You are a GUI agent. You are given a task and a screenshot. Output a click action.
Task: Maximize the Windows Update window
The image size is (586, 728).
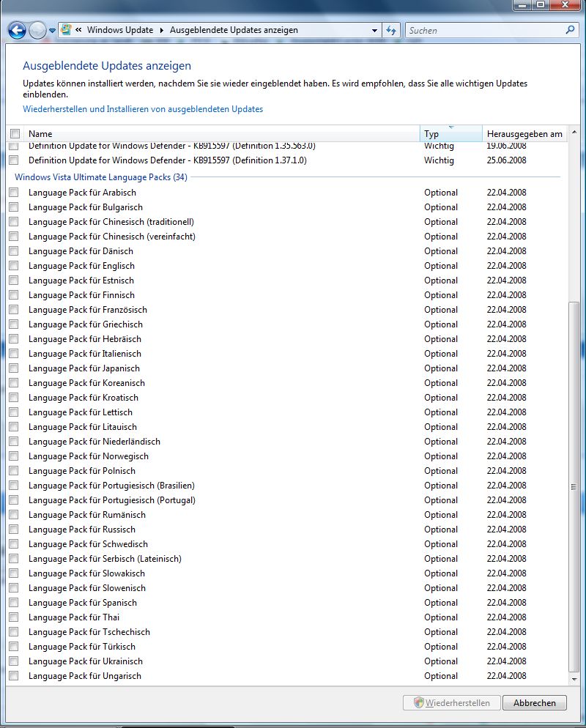541,5
